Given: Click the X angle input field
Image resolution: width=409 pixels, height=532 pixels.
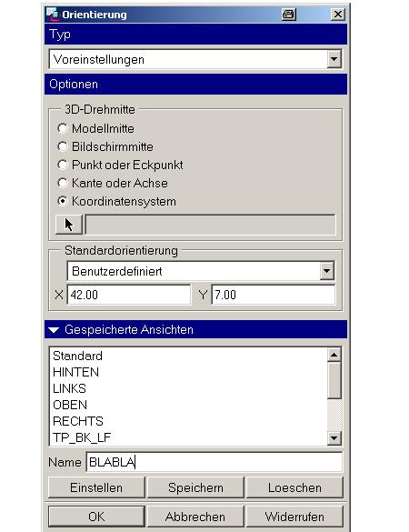Looking at the screenshot, I should tap(129, 295).
